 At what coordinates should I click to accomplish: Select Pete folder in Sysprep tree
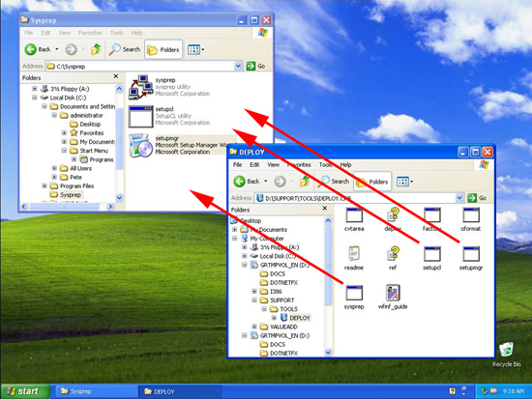[71, 177]
